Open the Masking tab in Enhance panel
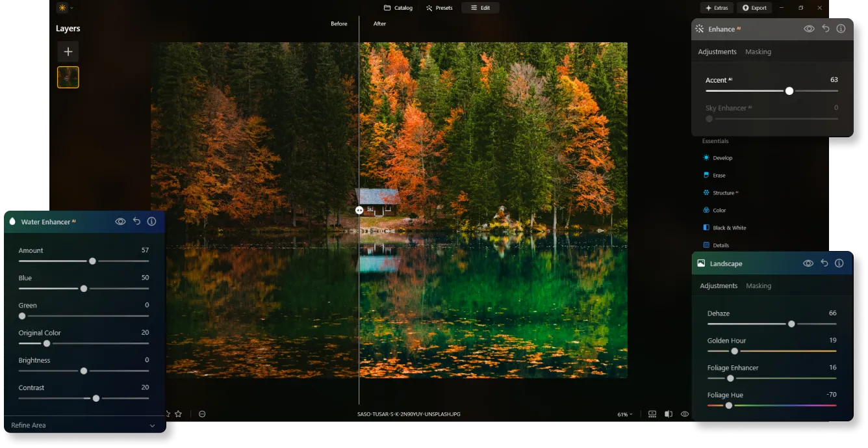This screenshot has height=448, width=868. [758, 52]
